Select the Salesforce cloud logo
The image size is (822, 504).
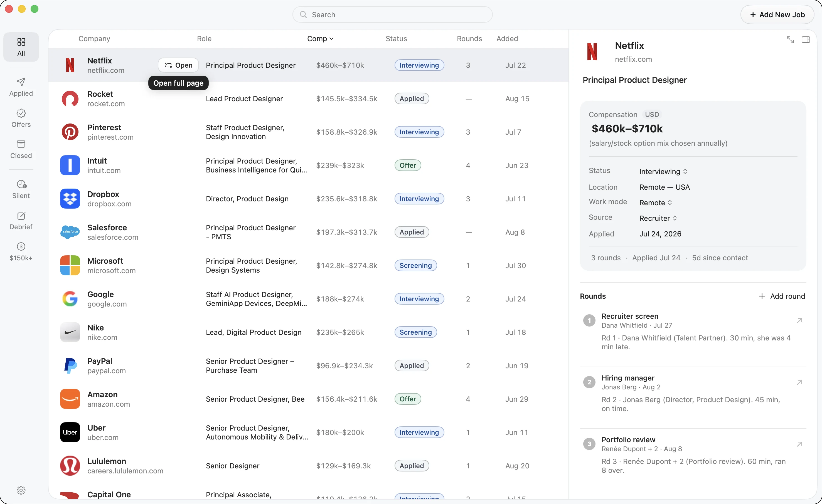pyautogui.click(x=70, y=232)
